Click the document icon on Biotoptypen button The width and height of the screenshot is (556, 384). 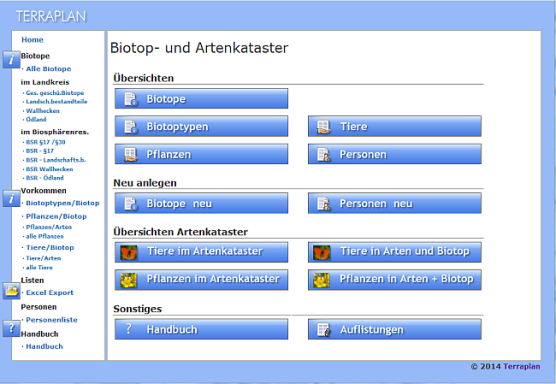point(131,127)
